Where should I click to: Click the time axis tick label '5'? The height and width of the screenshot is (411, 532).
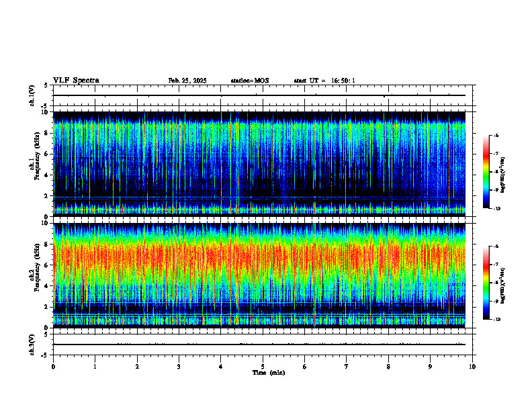click(263, 367)
